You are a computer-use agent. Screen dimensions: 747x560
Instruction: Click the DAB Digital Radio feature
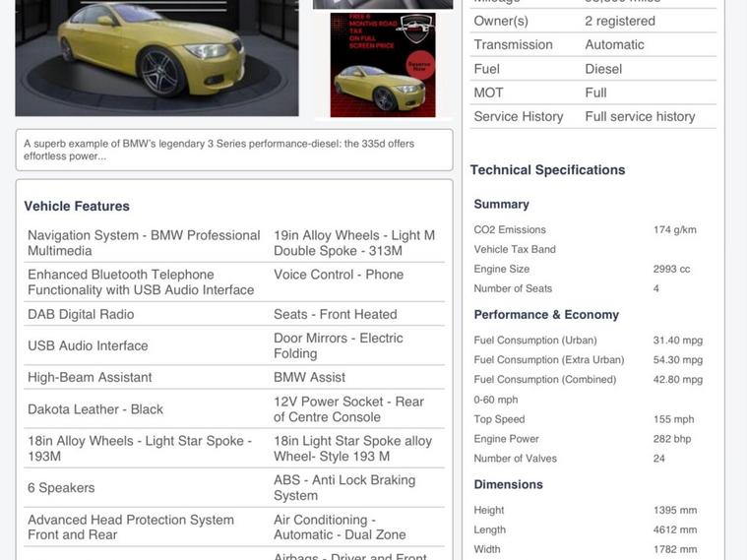pos(81,314)
